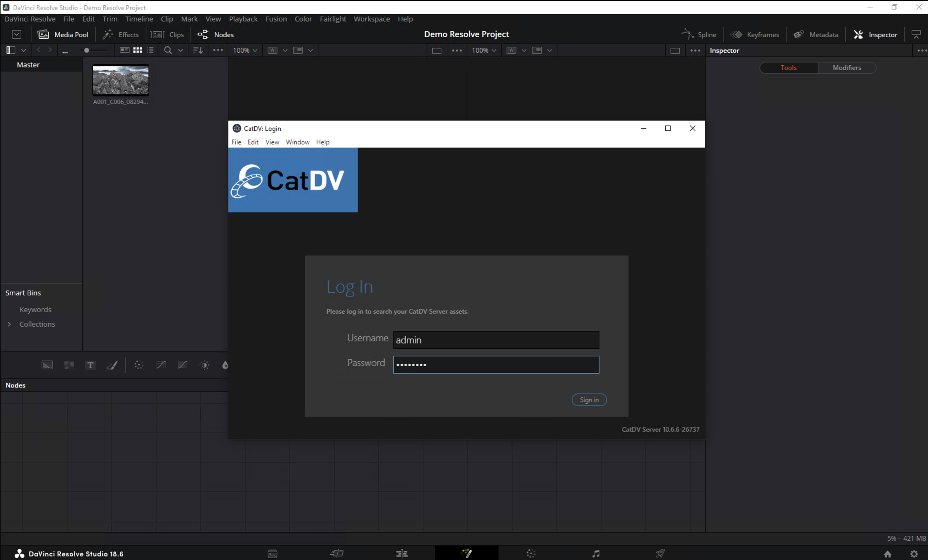Open the Fusion page

(x=467, y=553)
